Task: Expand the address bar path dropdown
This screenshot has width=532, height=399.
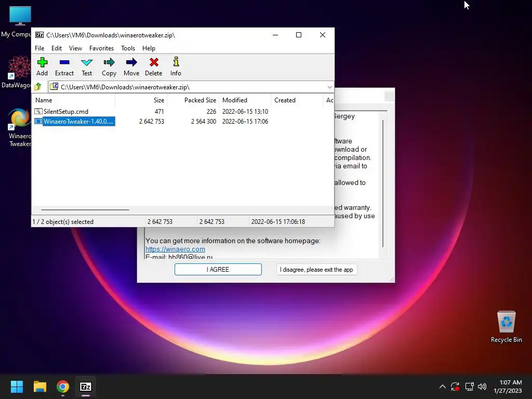Action: click(x=329, y=87)
